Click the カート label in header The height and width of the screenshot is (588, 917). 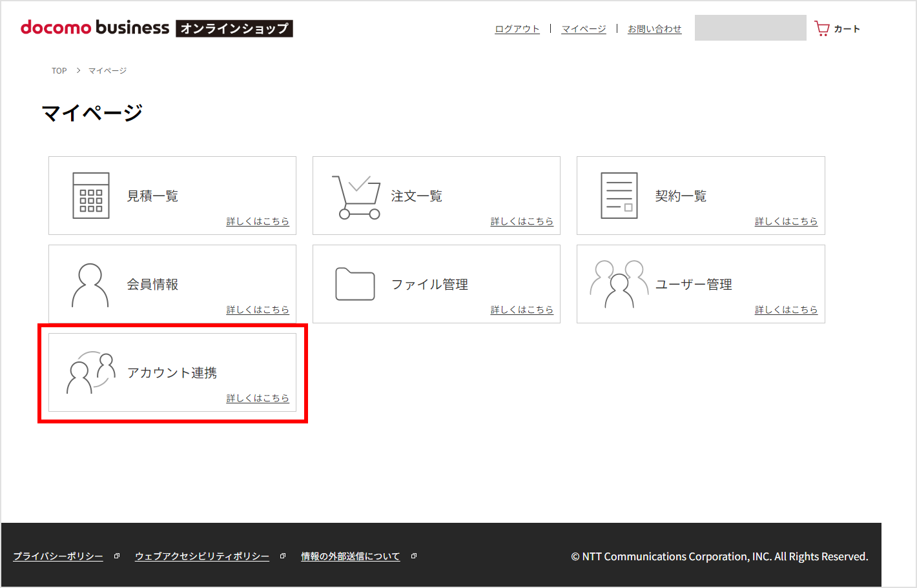847,29
